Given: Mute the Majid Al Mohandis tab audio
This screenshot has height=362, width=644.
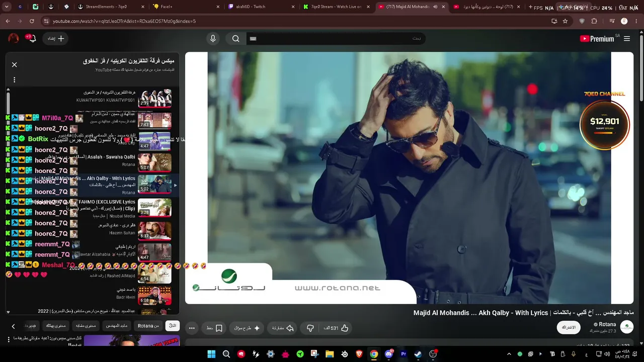Looking at the screenshot, I should (x=435, y=7).
